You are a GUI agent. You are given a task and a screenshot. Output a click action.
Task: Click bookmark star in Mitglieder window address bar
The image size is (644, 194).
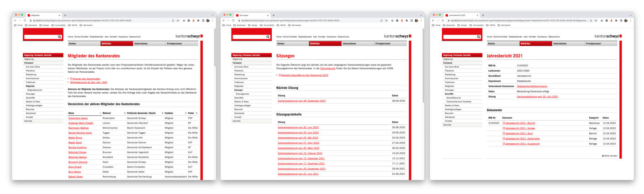[178, 21]
